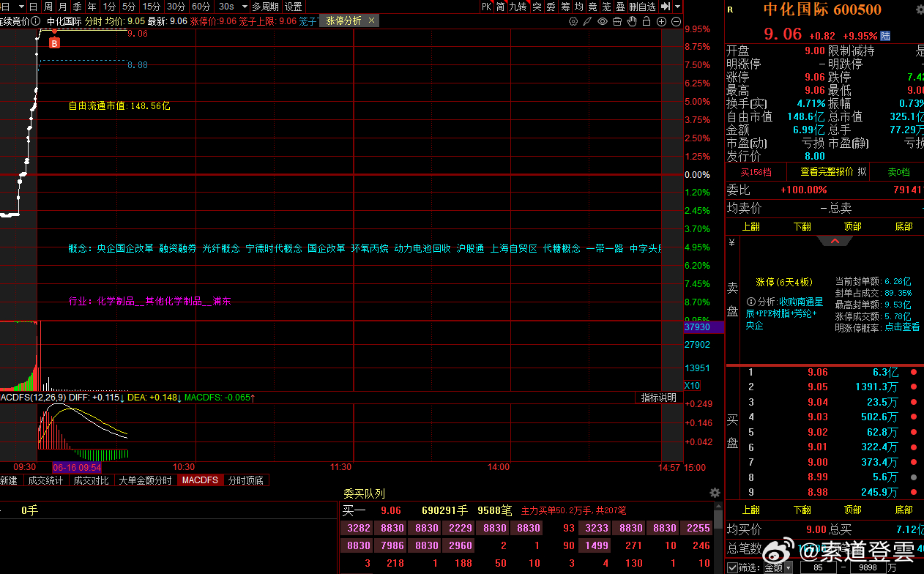Open dropdown arrow next to panel arrow

(x=677, y=7)
